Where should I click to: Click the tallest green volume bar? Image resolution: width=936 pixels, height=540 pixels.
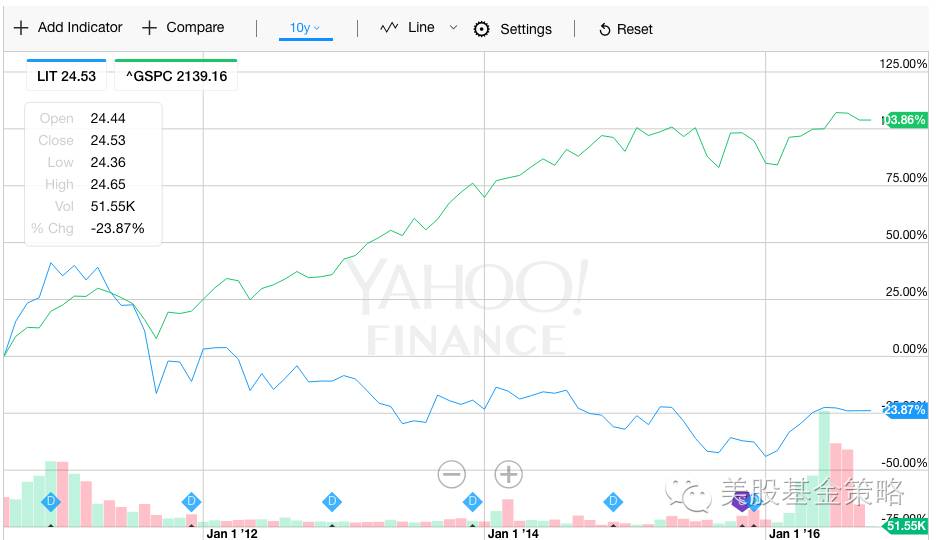825,468
